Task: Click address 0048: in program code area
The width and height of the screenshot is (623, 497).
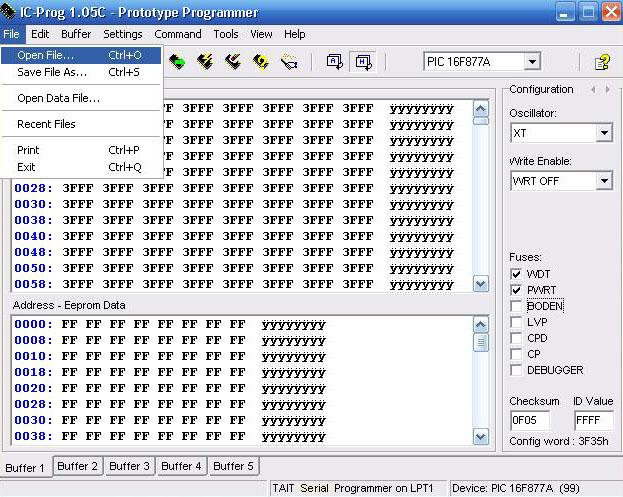Action: tap(33, 252)
